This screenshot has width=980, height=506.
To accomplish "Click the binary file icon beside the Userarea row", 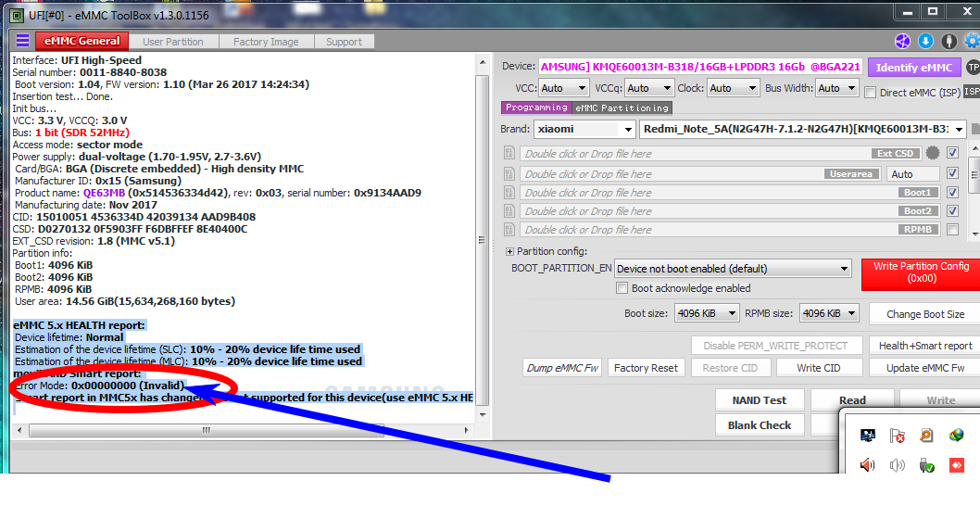I will 509,174.
